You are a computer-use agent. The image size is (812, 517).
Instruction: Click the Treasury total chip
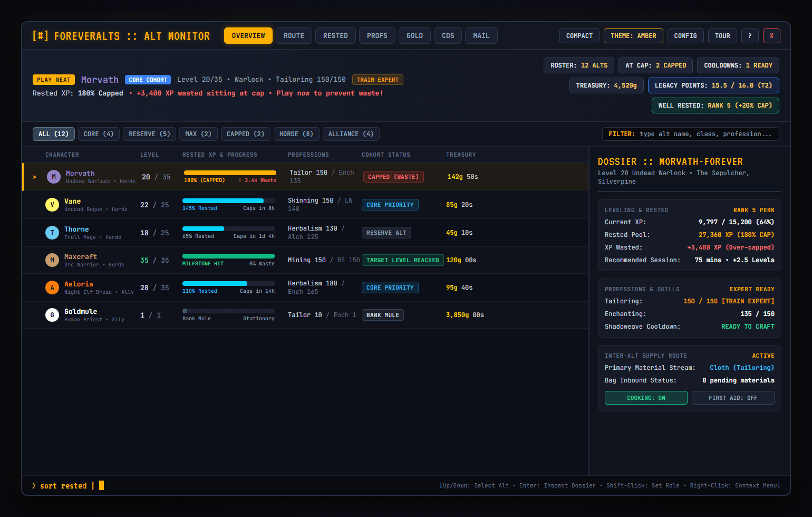[606, 85]
